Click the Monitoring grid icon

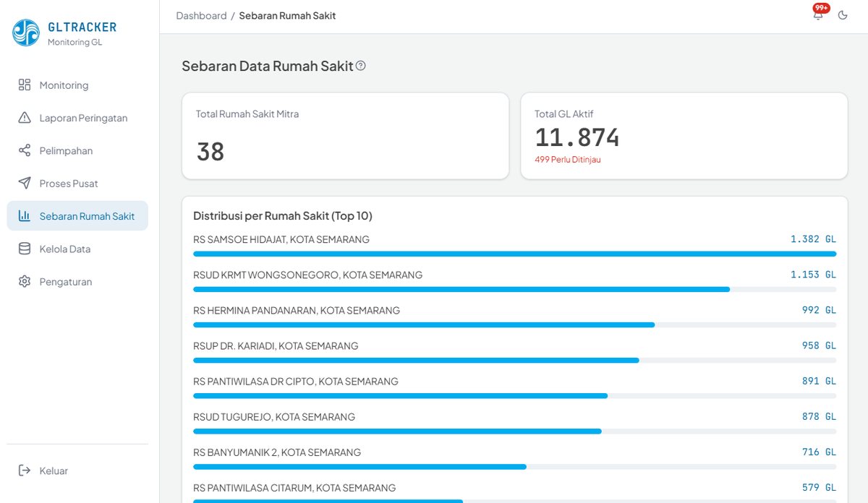click(x=25, y=85)
